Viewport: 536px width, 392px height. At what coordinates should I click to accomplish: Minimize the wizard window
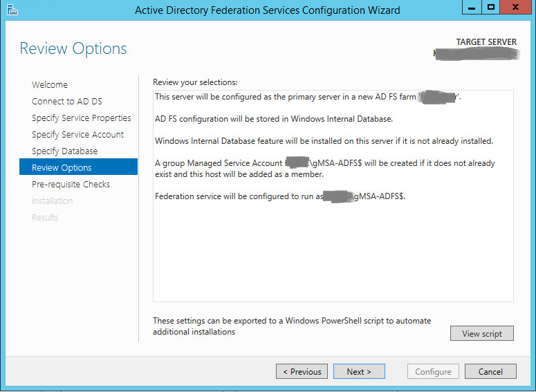coord(472,8)
